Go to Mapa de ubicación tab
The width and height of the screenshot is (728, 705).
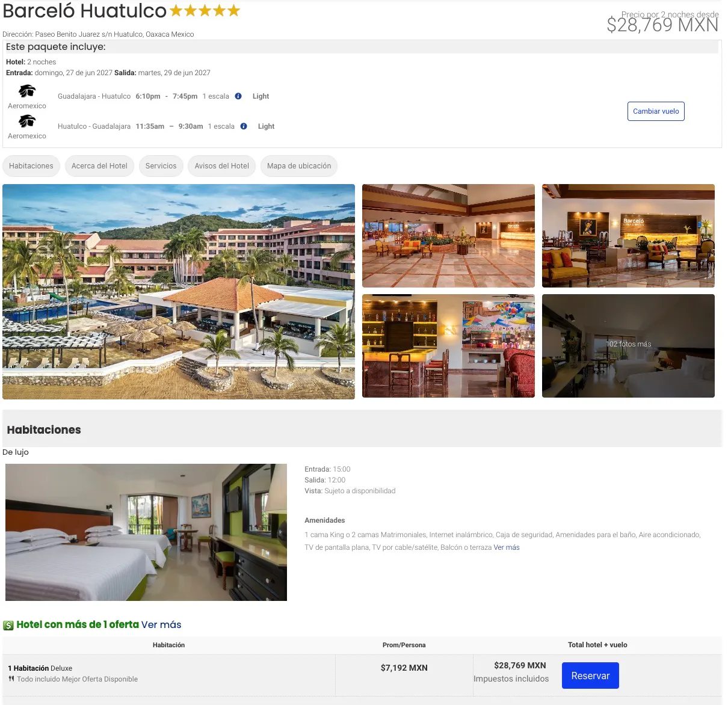pos(299,166)
